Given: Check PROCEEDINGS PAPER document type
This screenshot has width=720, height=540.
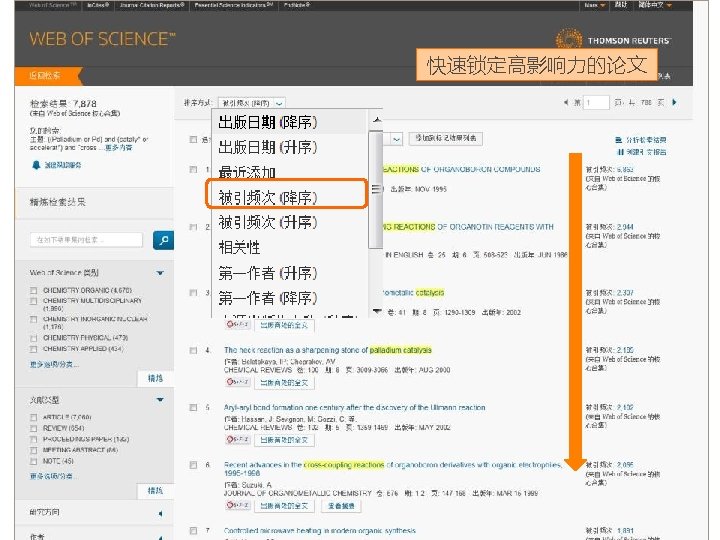Looking at the screenshot, I should 33,439.
